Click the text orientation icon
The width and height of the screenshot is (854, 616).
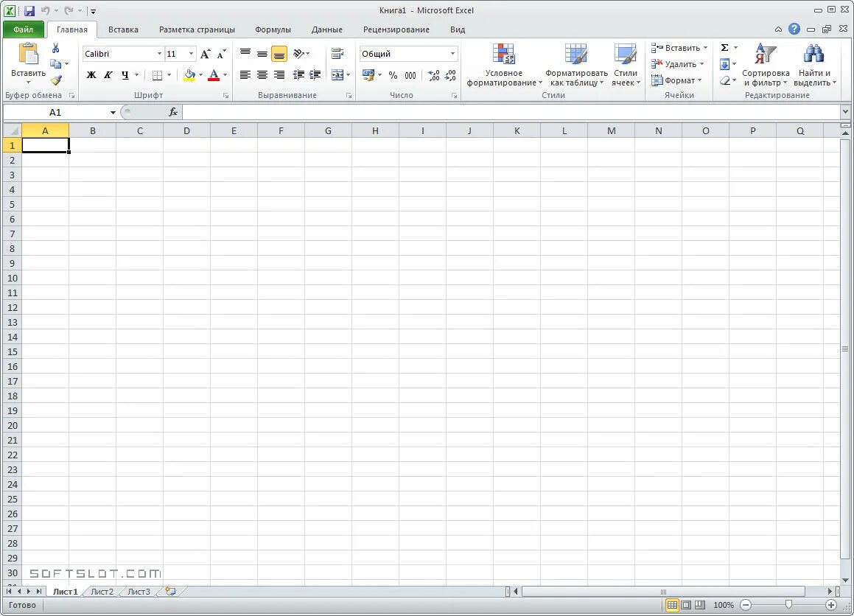coord(298,53)
